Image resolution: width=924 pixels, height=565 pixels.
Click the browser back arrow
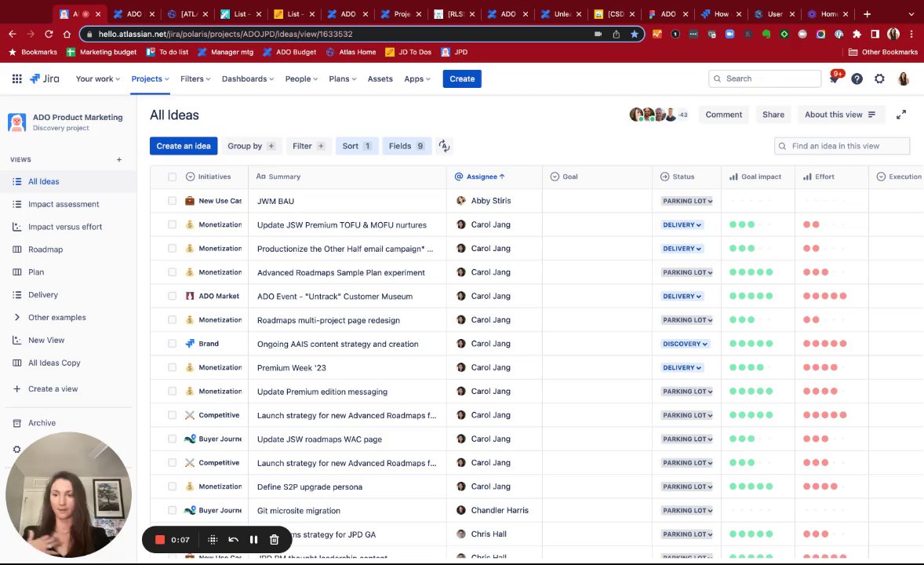(13, 35)
